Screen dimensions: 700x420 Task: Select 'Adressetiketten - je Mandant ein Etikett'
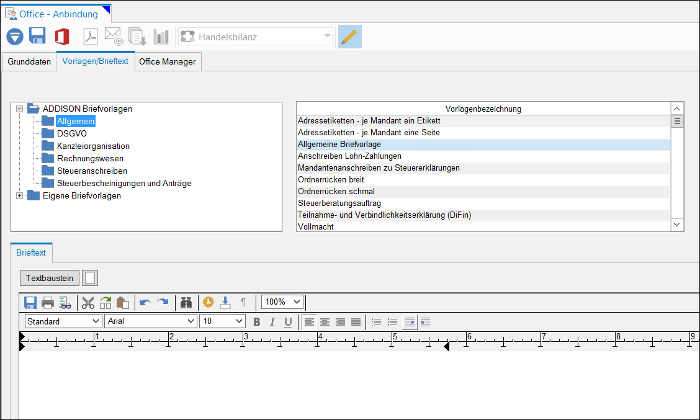pyautogui.click(x=483, y=121)
